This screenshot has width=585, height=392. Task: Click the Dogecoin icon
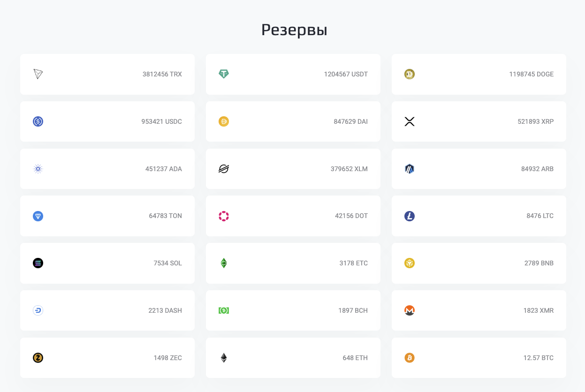pyautogui.click(x=410, y=74)
